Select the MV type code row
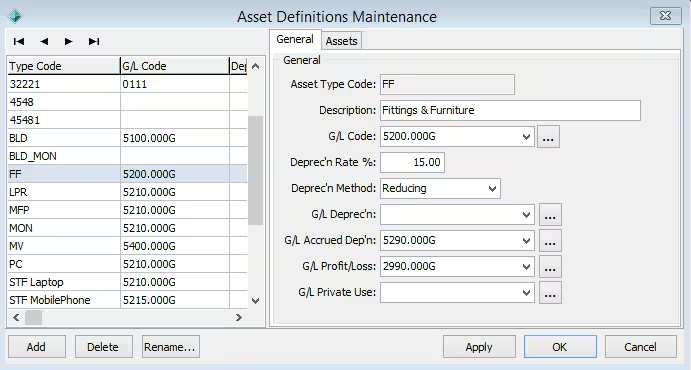The width and height of the screenshot is (691, 370). pos(127,246)
